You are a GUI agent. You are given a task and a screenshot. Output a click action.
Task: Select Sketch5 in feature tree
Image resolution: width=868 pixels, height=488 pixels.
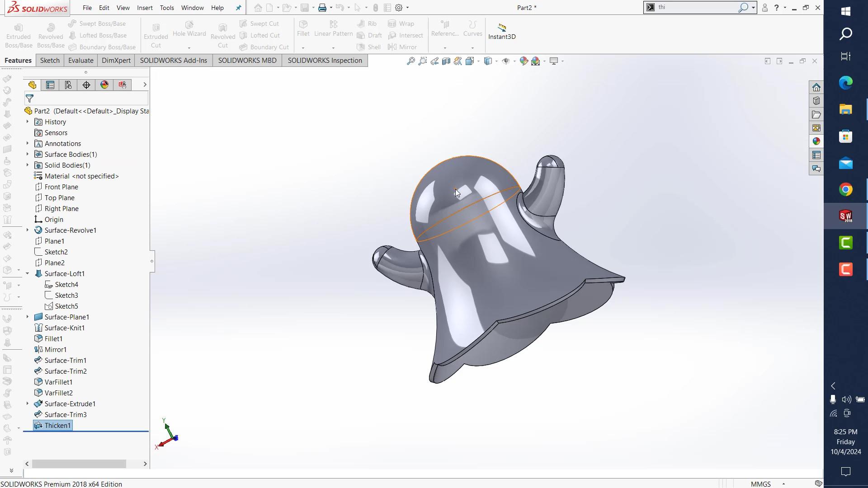(66, 306)
